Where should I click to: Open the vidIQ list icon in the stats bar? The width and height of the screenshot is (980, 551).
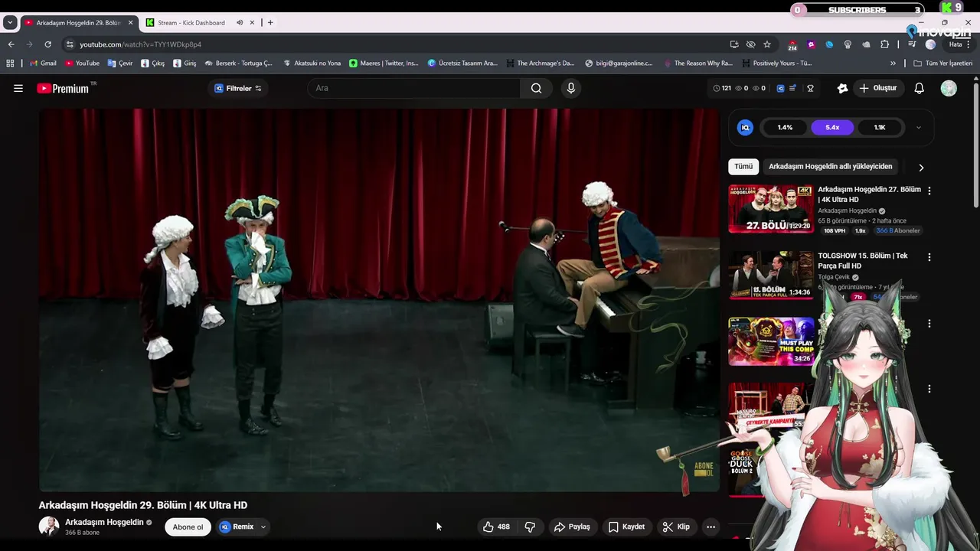[793, 88]
